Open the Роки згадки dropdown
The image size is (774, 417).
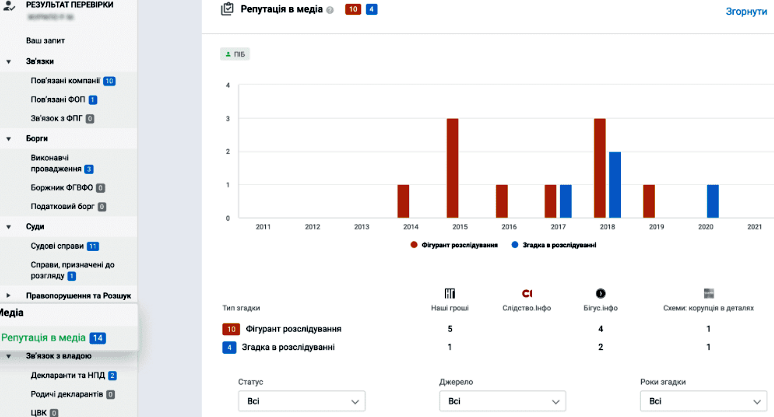point(701,401)
